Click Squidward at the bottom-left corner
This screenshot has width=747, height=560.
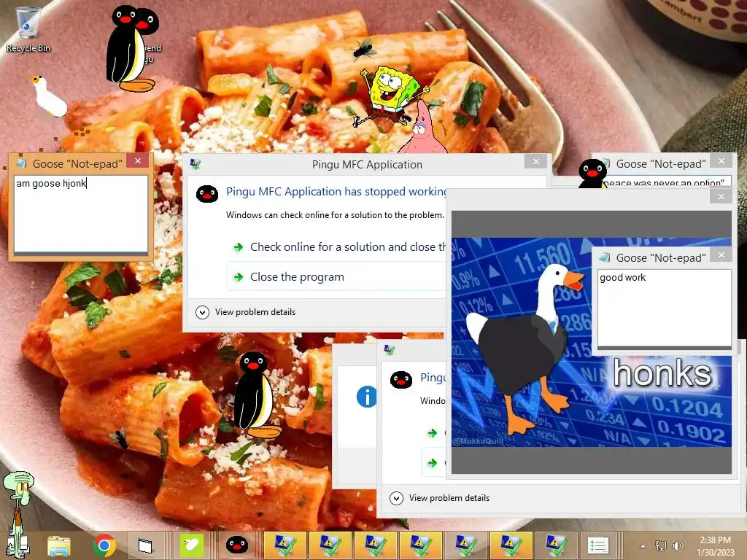point(18,514)
